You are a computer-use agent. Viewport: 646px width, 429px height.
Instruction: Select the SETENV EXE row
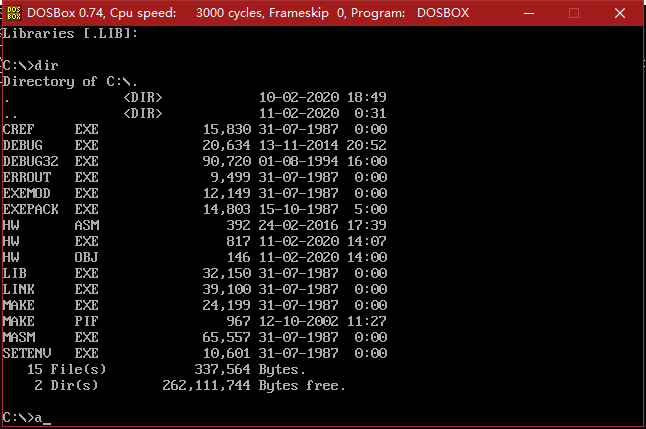50,353
